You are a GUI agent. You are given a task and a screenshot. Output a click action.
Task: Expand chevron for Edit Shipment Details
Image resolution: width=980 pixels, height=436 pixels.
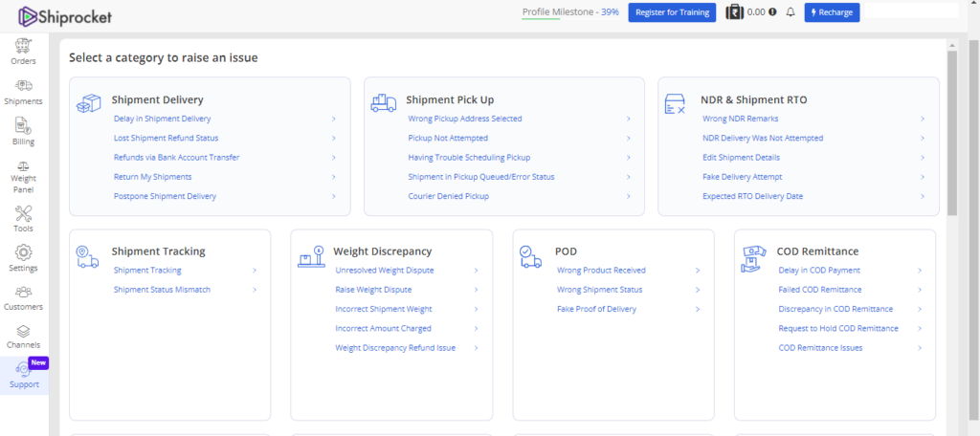pos(923,158)
